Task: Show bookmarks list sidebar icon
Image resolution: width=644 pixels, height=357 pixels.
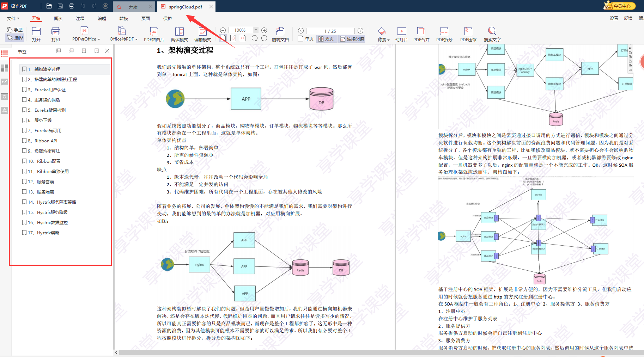Action: coord(5,54)
